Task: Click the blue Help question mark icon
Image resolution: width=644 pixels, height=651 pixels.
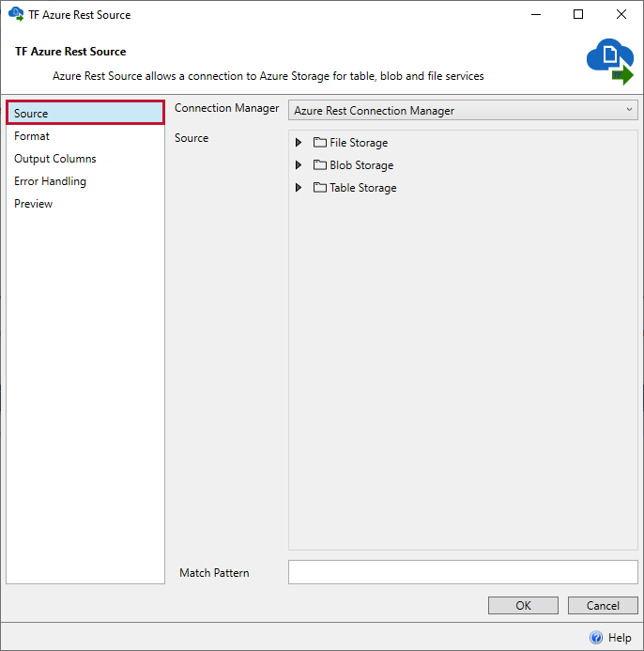Action: (x=596, y=637)
